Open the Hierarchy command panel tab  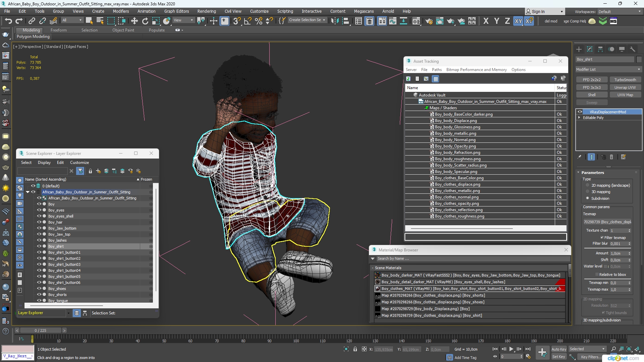pos(600,49)
